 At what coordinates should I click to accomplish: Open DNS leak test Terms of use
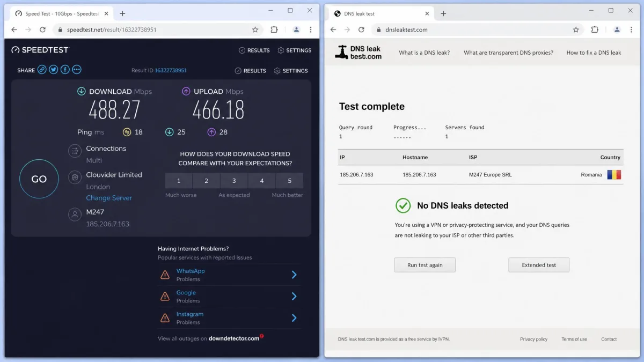(574, 339)
